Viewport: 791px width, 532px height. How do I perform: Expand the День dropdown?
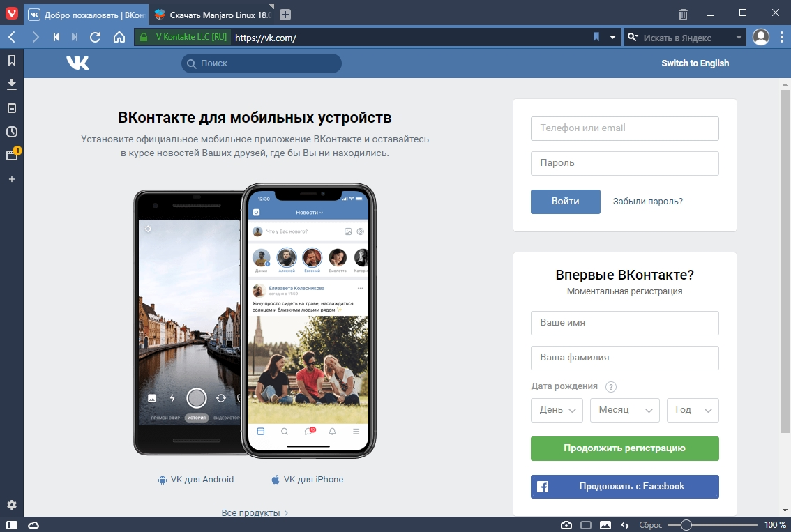coord(557,410)
